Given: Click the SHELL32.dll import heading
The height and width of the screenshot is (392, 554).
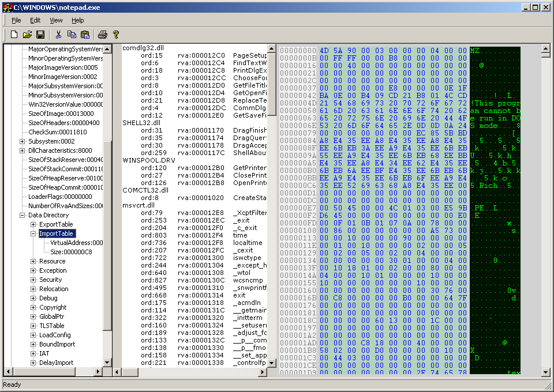Looking at the screenshot, I should coord(141,123).
